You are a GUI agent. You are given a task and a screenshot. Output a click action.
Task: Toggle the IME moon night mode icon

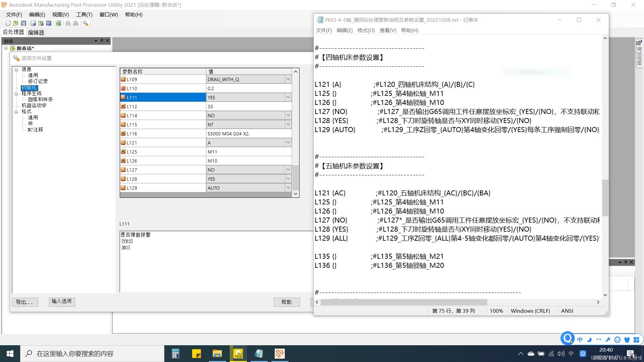pyautogui.click(x=589, y=340)
